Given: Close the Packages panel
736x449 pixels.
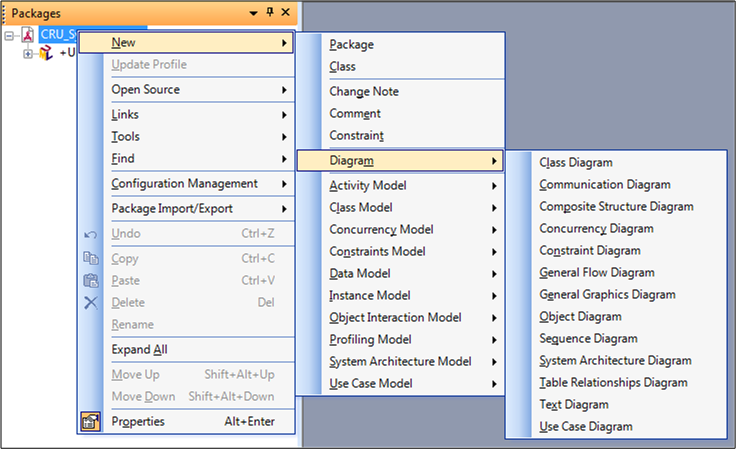Looking at the screenshot, I should click(286, 12).
